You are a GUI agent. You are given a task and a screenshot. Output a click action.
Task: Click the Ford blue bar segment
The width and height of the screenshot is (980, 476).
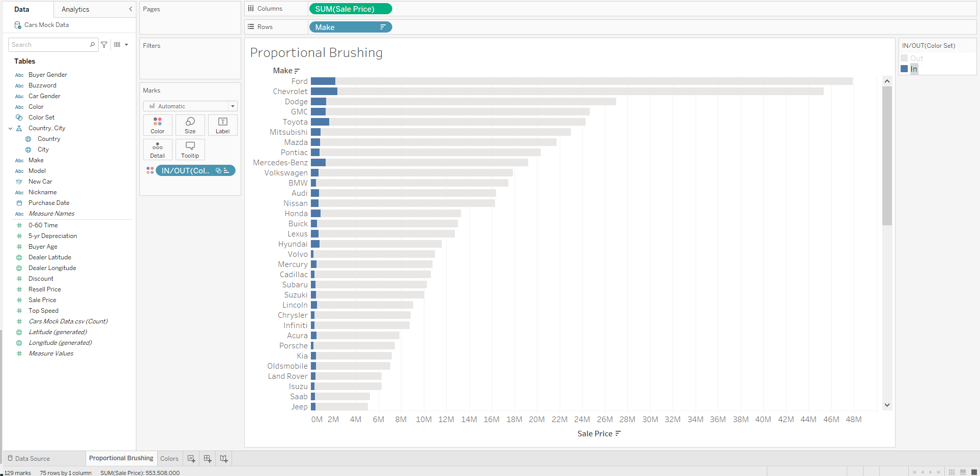click(x=323, y=81)
